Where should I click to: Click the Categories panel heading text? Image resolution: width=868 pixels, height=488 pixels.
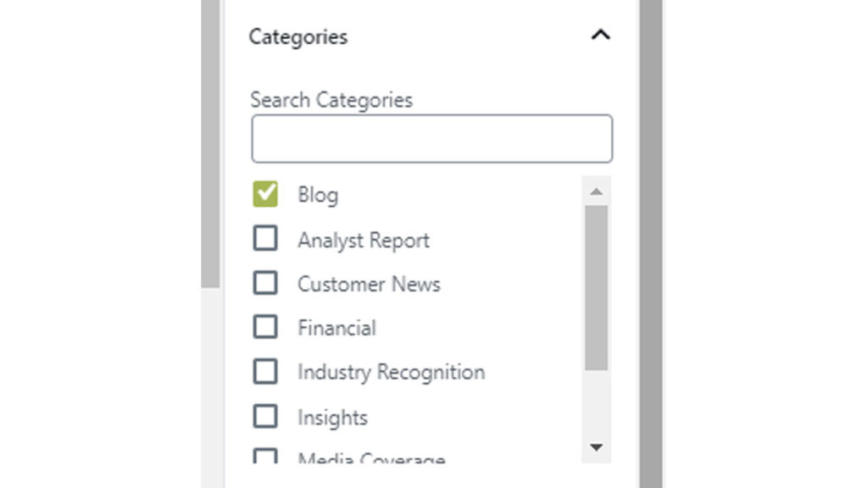tap(298, 37)
